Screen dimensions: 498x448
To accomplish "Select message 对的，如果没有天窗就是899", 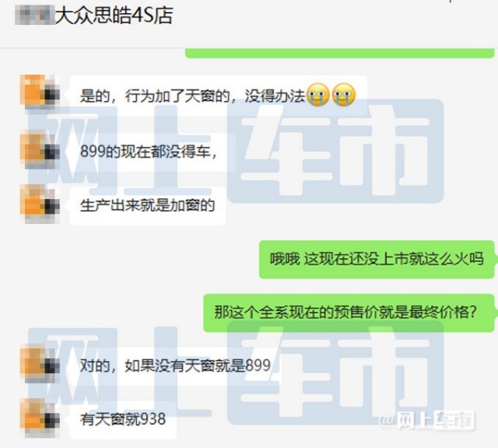I will click(174, 366).
